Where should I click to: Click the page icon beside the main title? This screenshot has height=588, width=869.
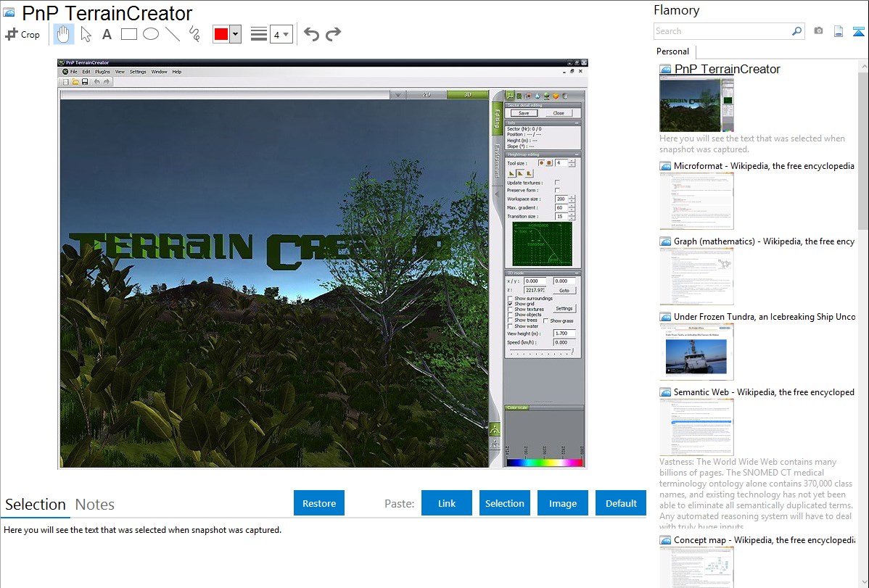9,13
